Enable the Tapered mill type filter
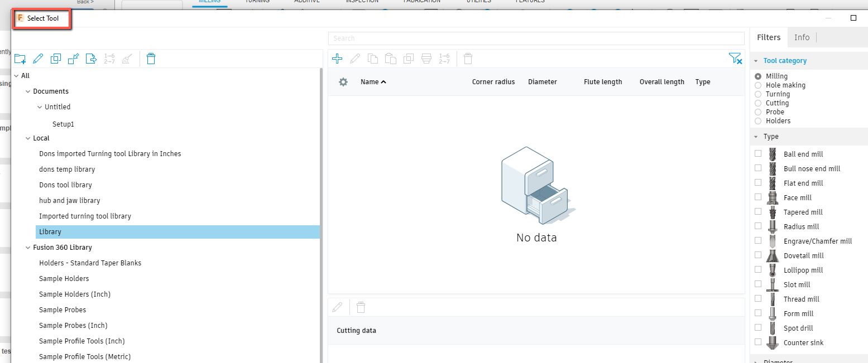 tap(757, 211)
